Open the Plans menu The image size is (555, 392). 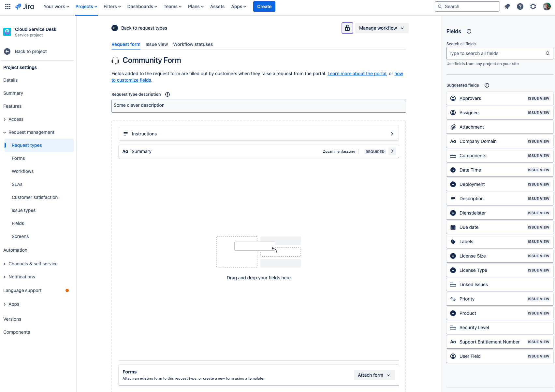point(196,6)
